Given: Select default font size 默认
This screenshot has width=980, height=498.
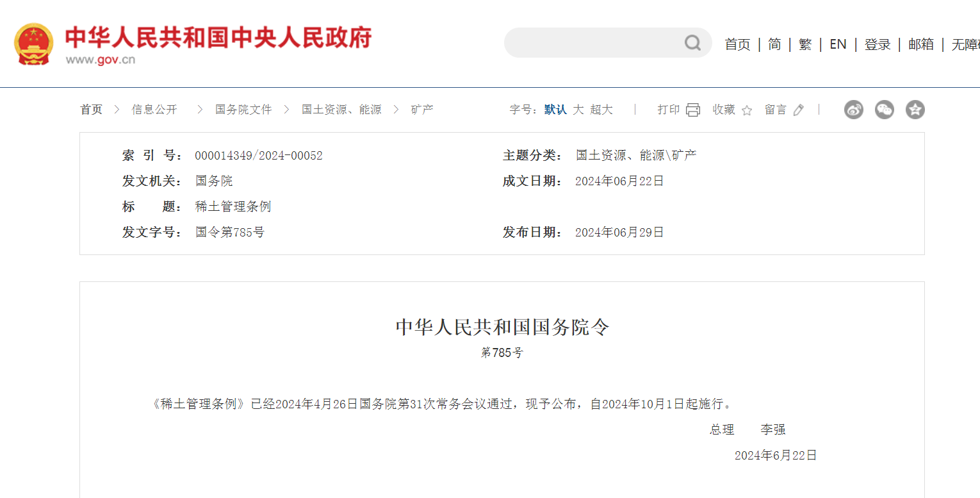Looking at the screenshot, I should [555, 110].
